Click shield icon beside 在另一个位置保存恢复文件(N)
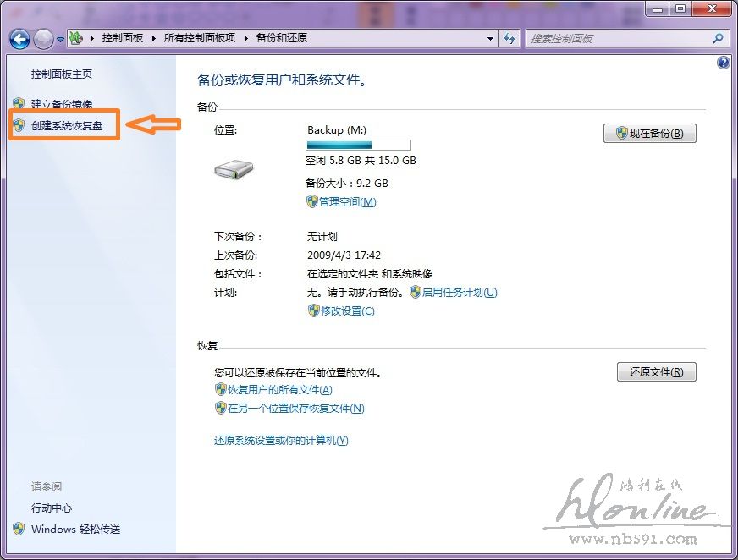738x560 pixels. 220,408
